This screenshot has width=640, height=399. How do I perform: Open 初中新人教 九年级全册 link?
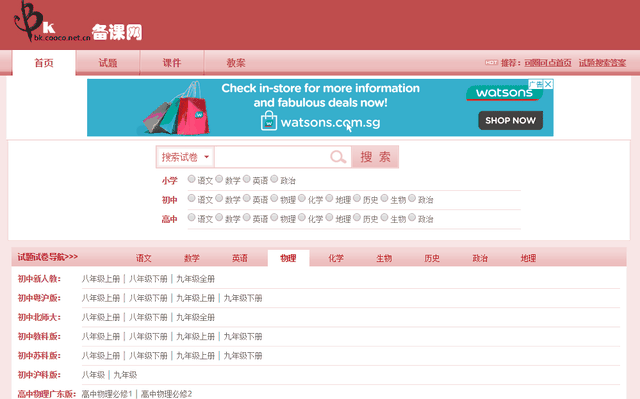point(196,279)
